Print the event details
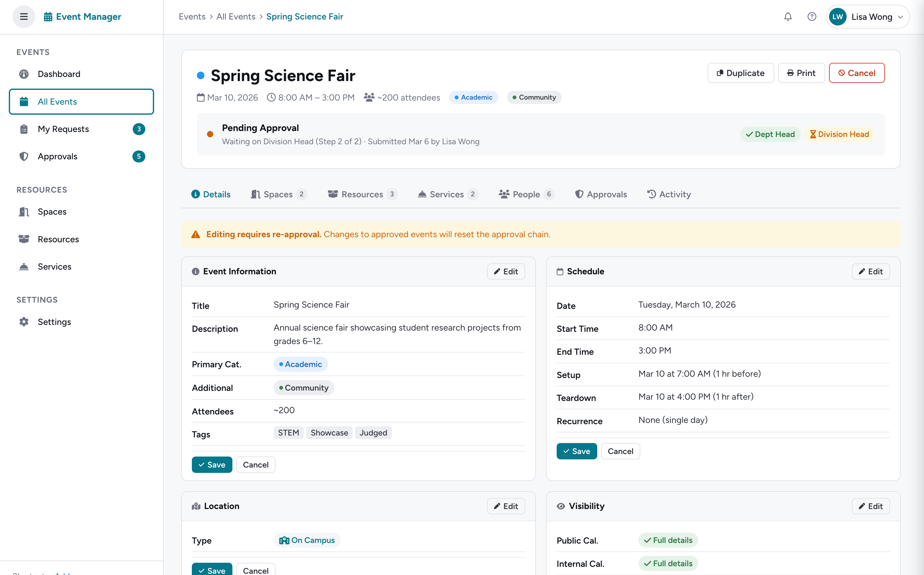Viewport: 924px width, 575px height. (x=801, y=73)
